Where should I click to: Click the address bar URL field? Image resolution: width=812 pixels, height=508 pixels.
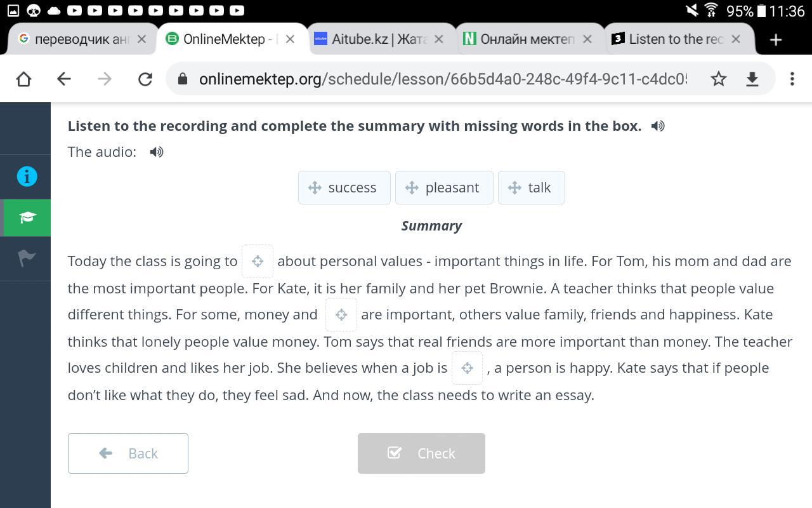(x=442, y=79)
